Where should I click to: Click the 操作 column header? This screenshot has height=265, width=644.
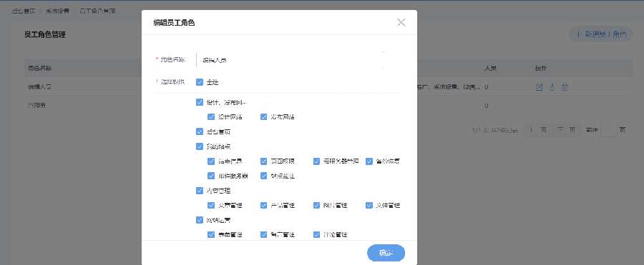click(541, 68)
